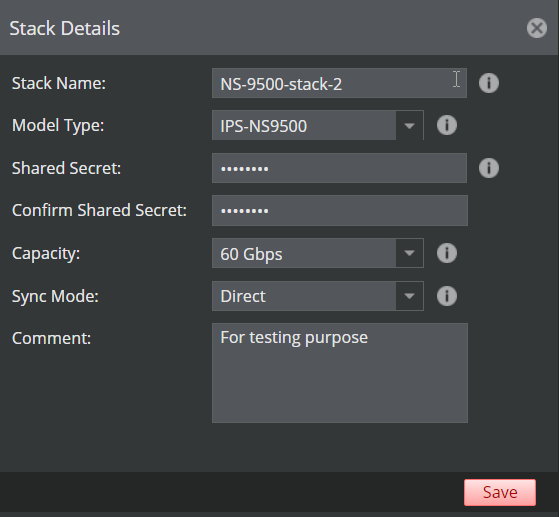Click the Sync Mode label

(x=55, y=296)
